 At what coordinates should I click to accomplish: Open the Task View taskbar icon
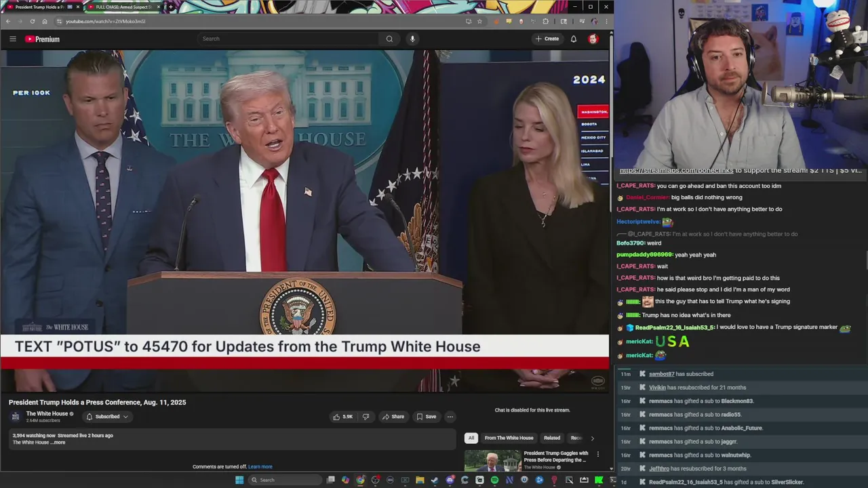coord(330,480)
